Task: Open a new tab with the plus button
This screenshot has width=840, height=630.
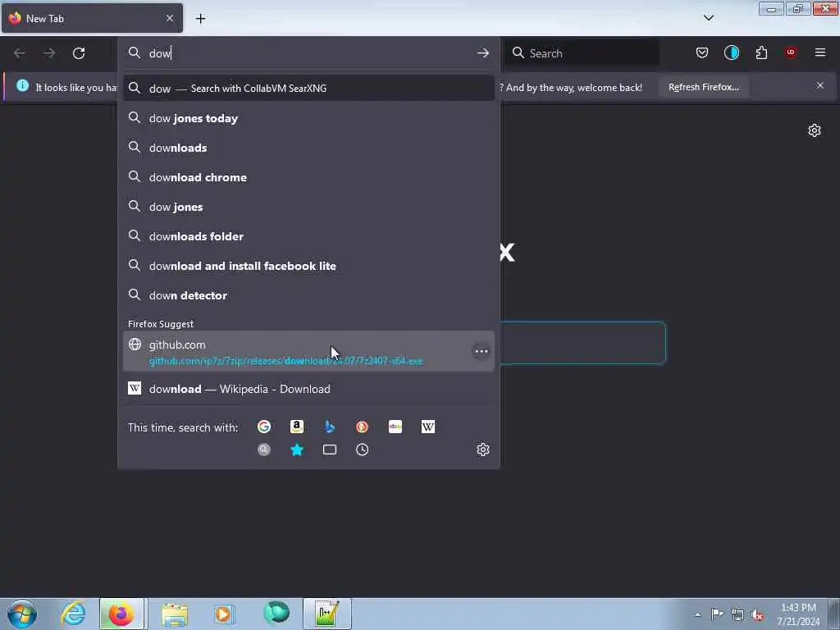Action: (x=200, y=19)
